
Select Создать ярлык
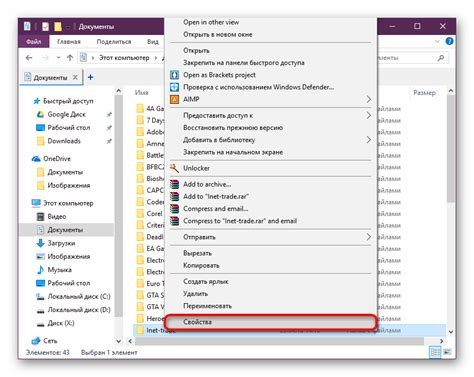coord(206,282)
